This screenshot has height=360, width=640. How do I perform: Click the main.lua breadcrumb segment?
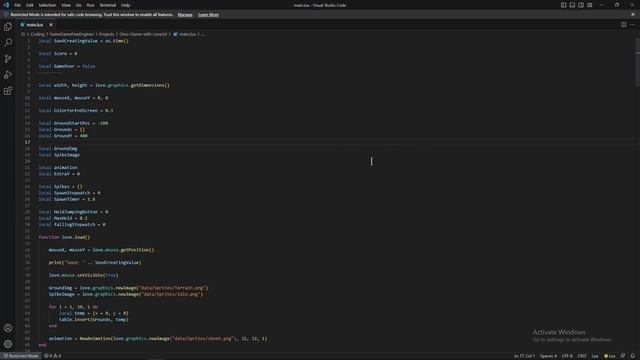tap(187, 34)
